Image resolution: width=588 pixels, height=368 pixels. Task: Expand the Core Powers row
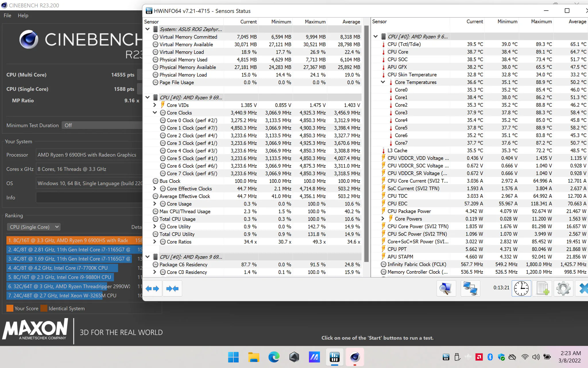click(x=383, y=218)
